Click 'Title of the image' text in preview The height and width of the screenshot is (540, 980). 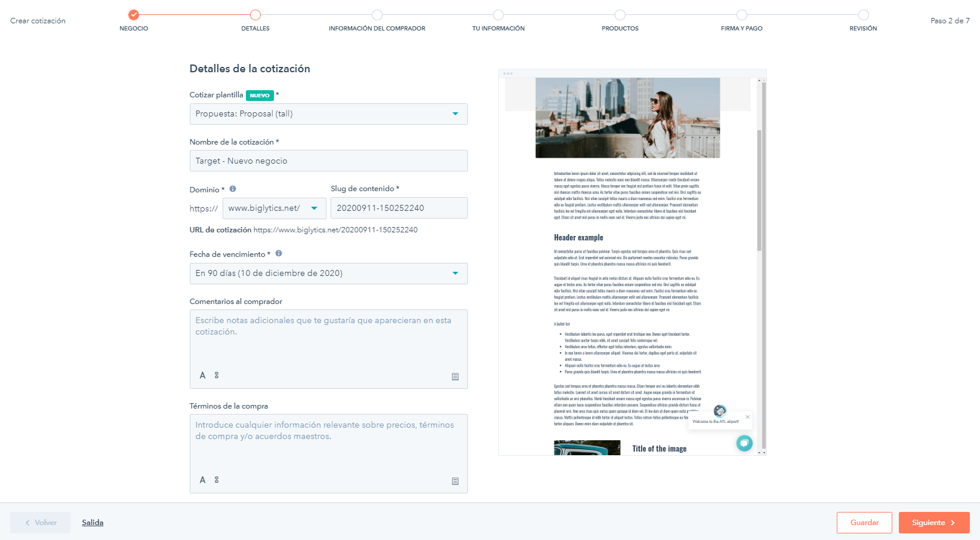660,449
